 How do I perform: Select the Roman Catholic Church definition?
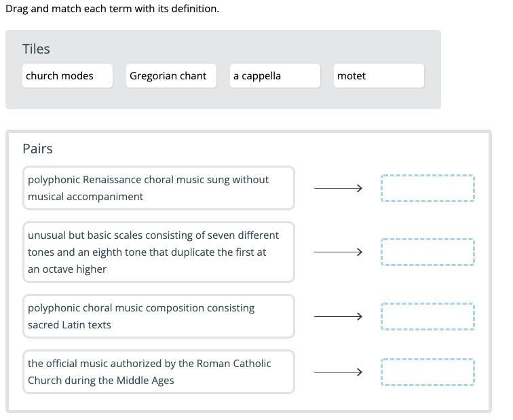tap(158, 372)
